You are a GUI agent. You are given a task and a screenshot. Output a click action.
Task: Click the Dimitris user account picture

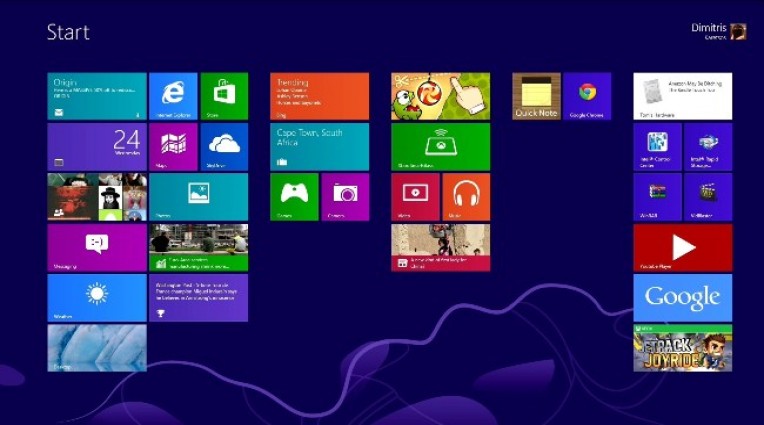click(738, 31)
